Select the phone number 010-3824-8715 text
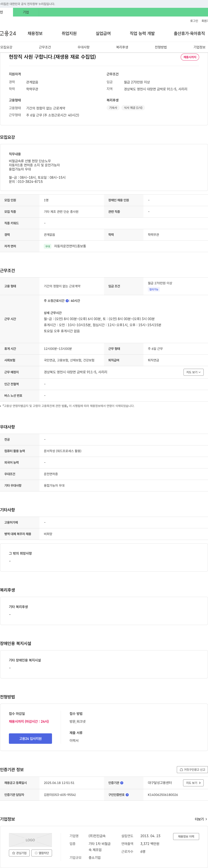This screenshot has width=208, height=868. [x=30, y=182]
